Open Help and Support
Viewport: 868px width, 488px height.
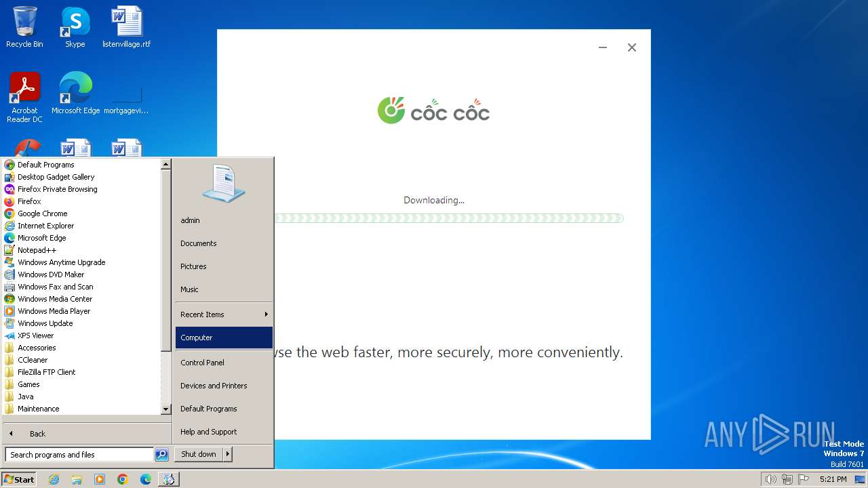tap(224, 432)
